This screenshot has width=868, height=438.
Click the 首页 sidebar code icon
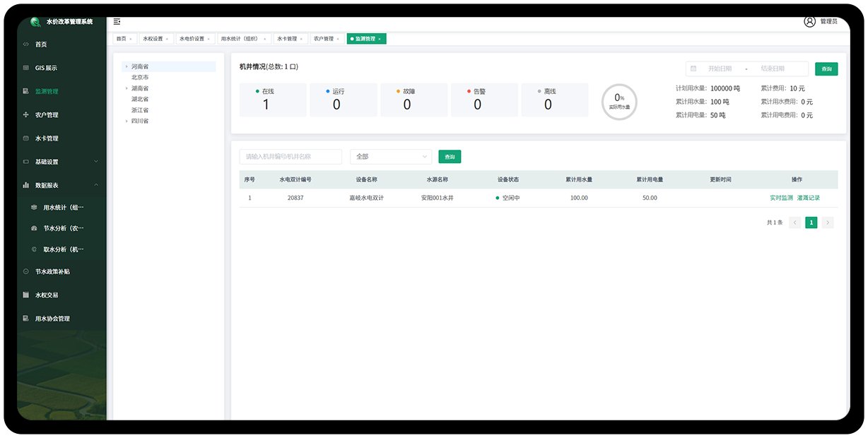coord(26,45)
